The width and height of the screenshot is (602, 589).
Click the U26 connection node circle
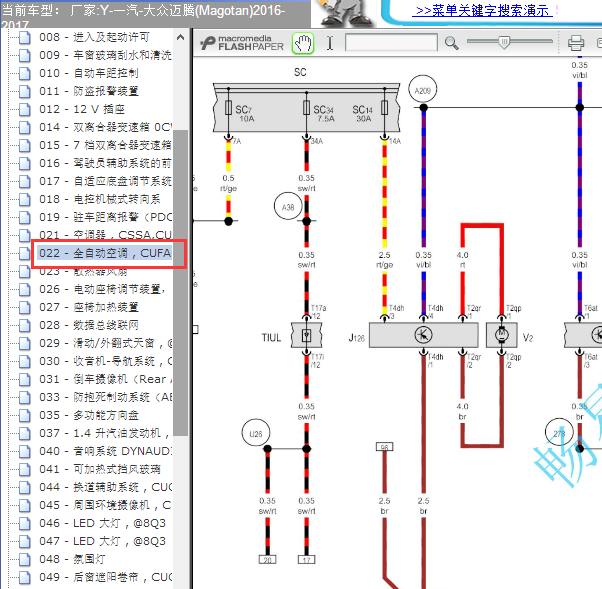256,433
